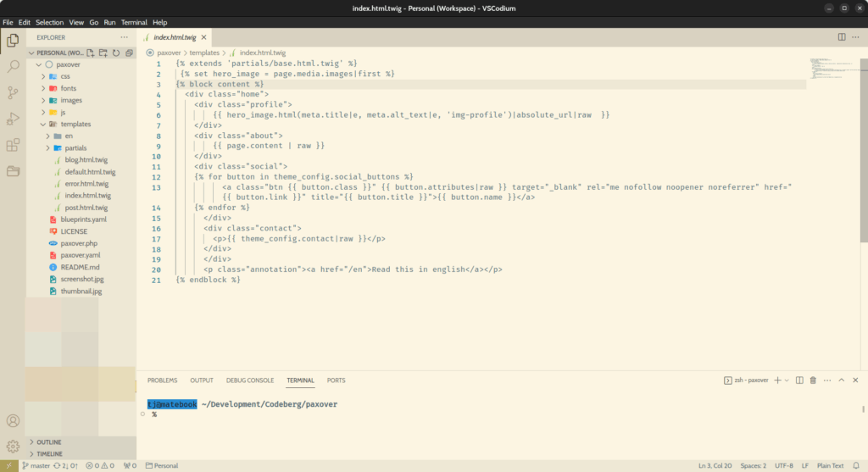The image size is (868, 472).
Task: Expand the en folder
Action: [x=47, y=136]
